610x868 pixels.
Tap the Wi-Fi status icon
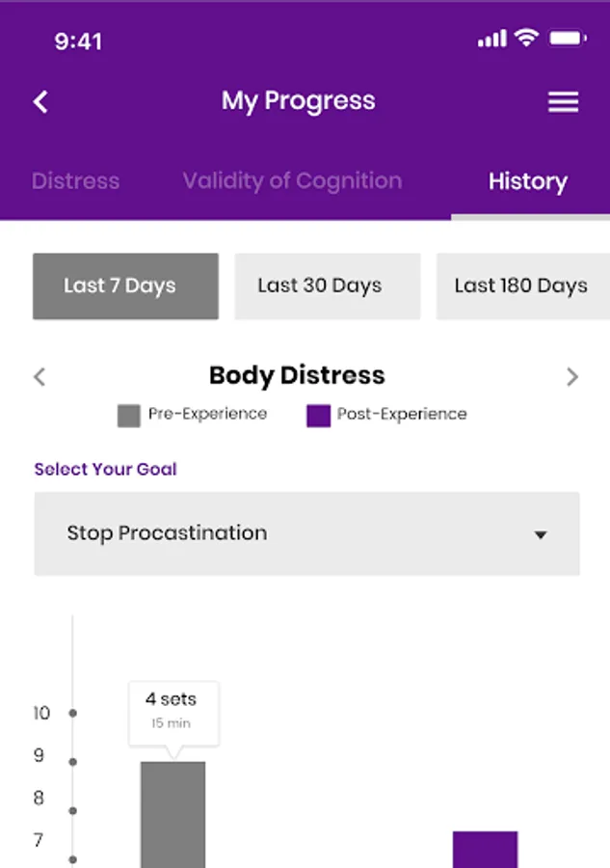(x=525, y=39)
